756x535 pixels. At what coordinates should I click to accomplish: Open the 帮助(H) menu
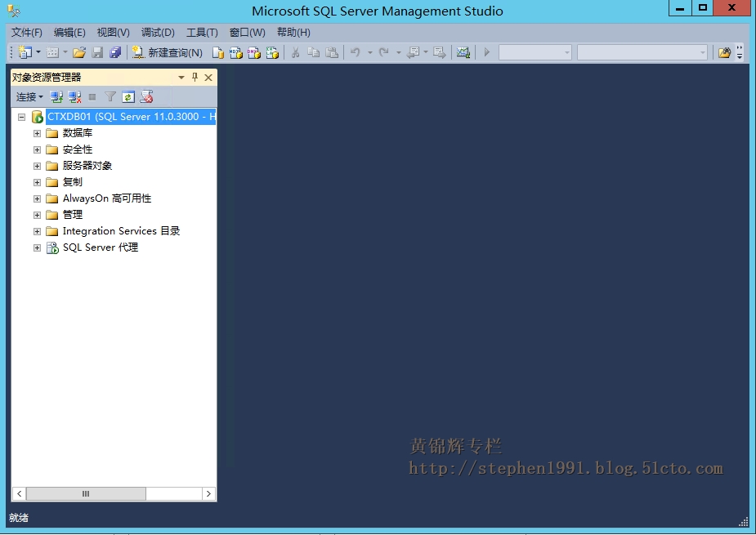(x=293, y=33)
